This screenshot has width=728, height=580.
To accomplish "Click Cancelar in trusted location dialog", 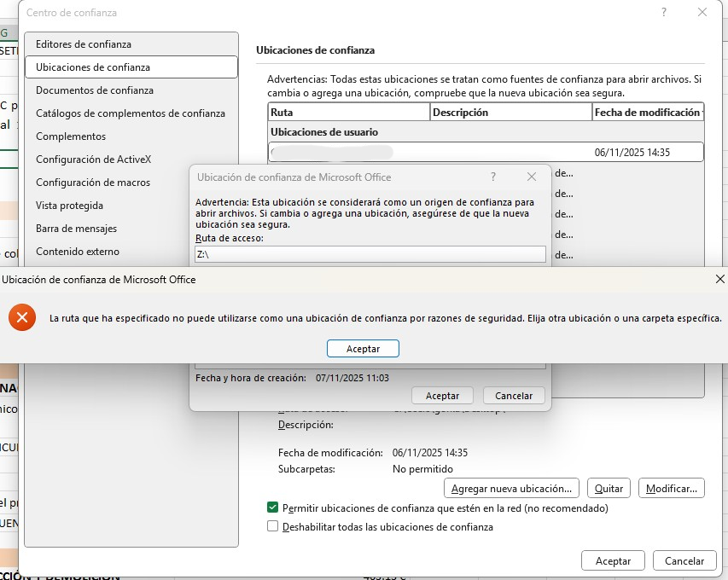I will point(514,396).
